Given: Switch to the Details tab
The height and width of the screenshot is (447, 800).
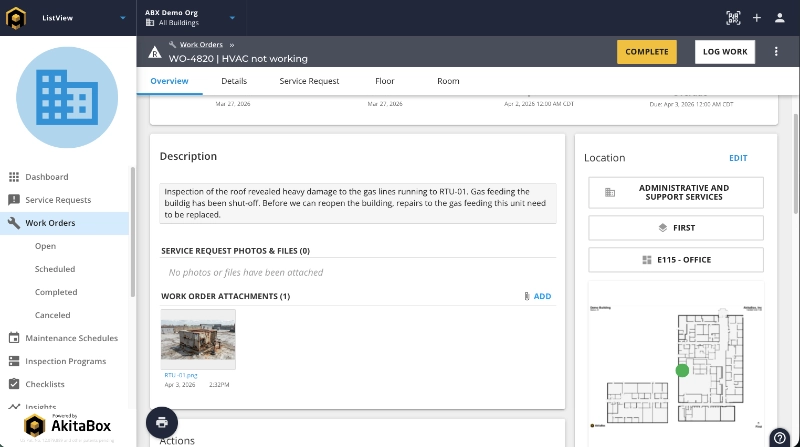Looking at the screenshot, I should (x=234, y=81).
